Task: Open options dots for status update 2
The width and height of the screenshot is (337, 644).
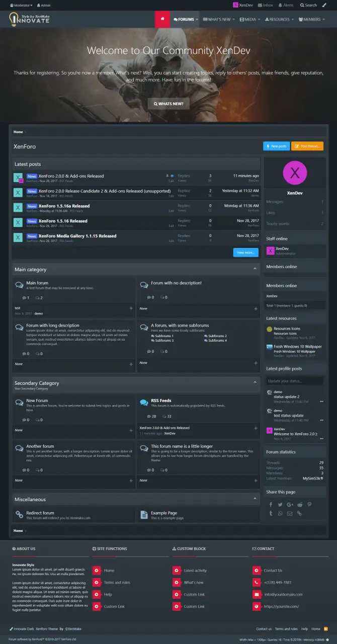Action: point(321,401)
